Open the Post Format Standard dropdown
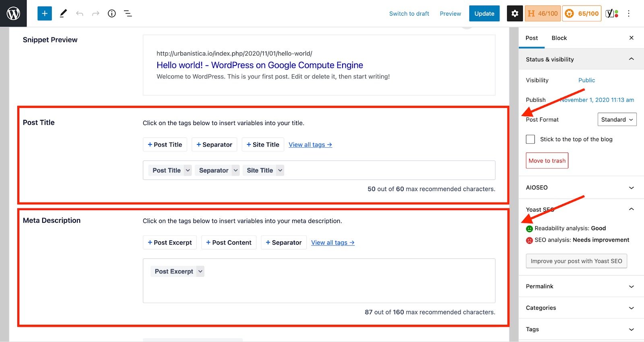 pos(617,119)
